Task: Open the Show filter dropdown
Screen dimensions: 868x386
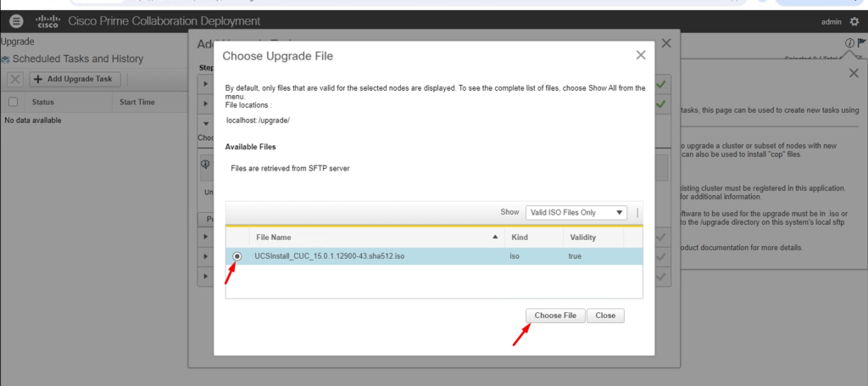Action: pos(576,213)
